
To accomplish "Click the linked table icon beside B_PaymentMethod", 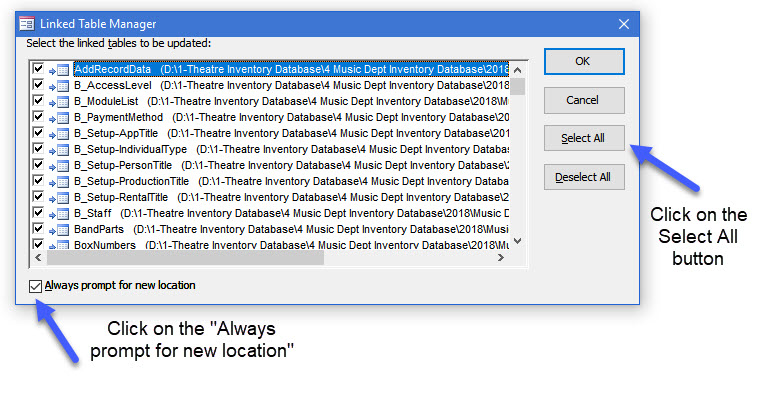I will [60, 117].
